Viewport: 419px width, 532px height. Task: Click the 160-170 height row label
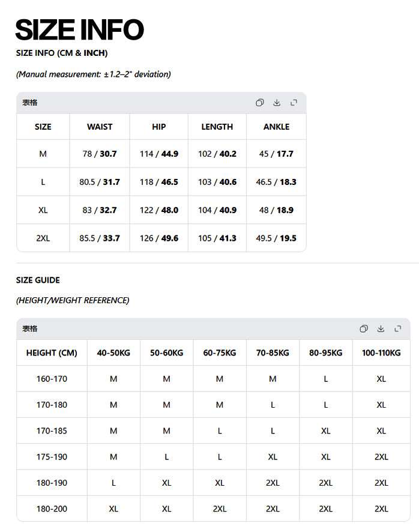pyautogui.click(x=52, y=379)
